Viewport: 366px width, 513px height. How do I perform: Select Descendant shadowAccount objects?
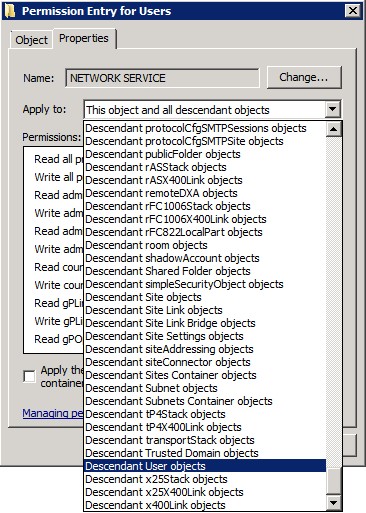click(205, 258)
